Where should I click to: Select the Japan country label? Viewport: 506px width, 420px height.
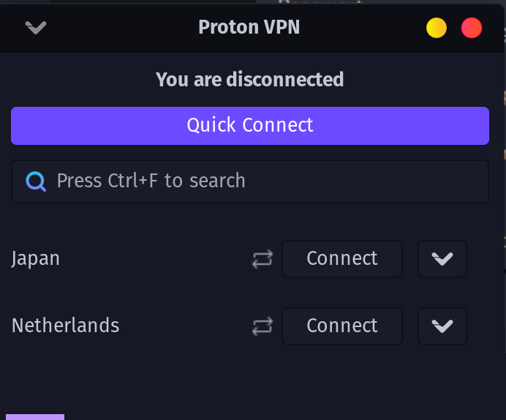(36, 259)
